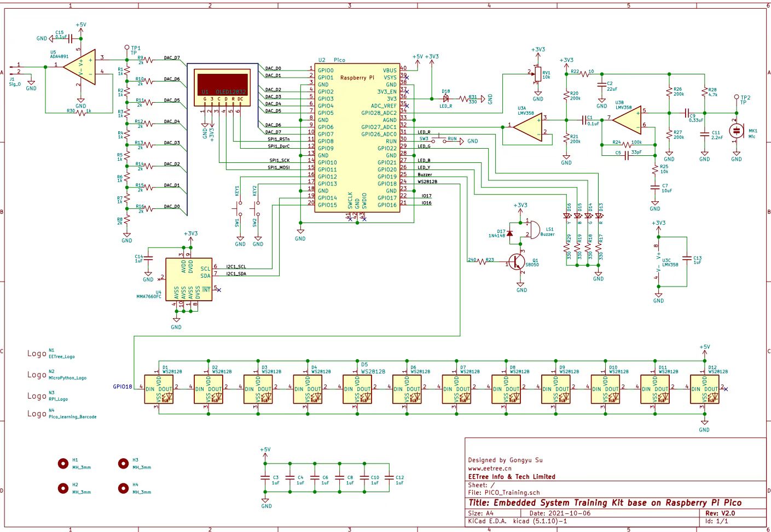Click the C13 1uF capacitor symbol
771x532 pixels.
coord(687,258)
